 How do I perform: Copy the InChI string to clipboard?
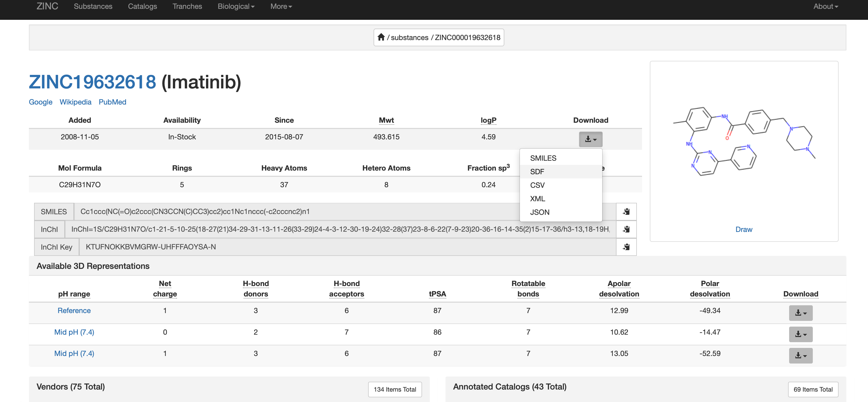tap(626, 229)
